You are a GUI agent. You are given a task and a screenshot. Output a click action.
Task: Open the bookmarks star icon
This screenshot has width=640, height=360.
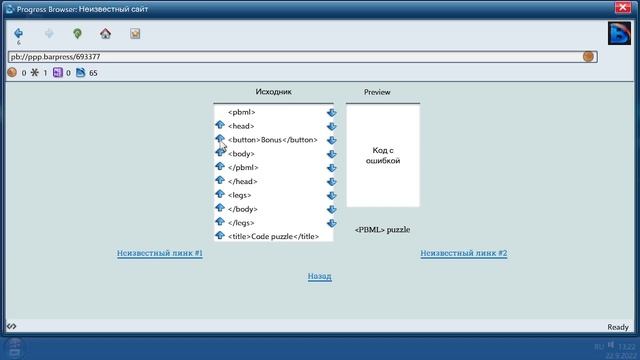pos(135,33)
